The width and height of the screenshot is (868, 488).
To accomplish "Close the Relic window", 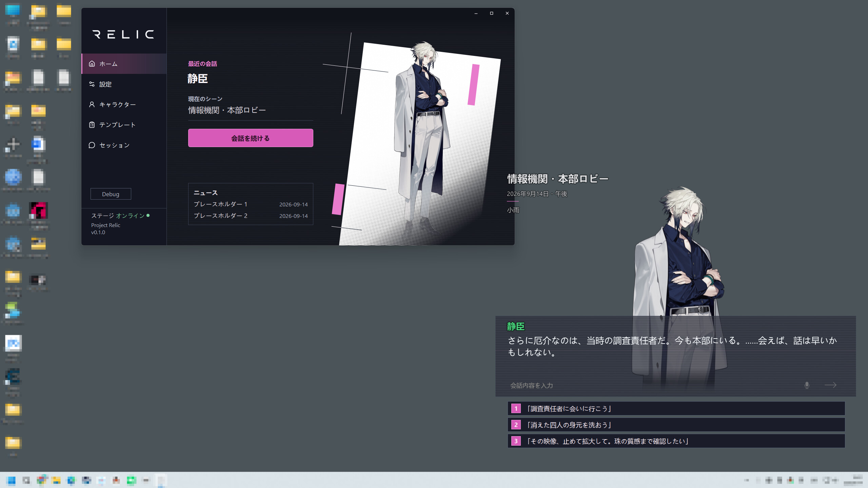I will 507,13.
